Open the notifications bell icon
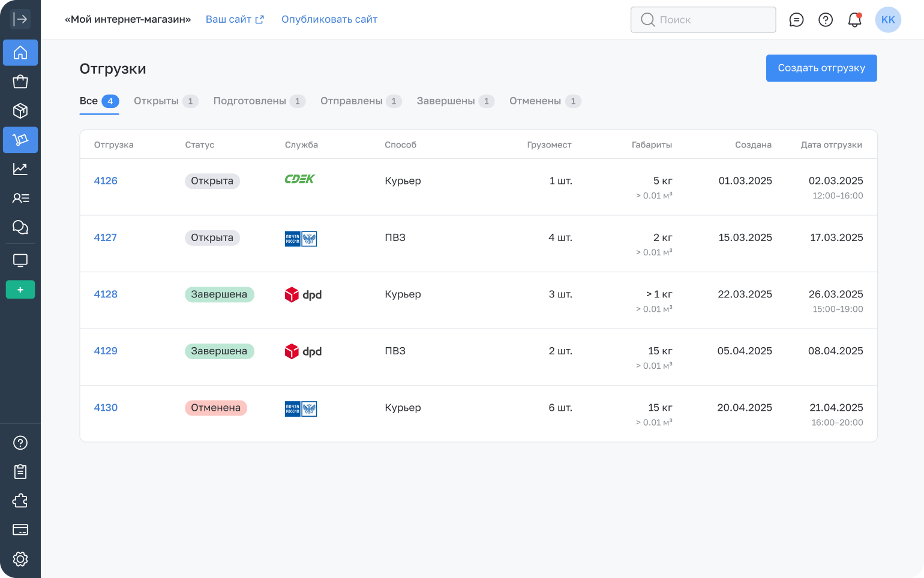Screen dimensions: 924x578 click(x=854, y=20)
